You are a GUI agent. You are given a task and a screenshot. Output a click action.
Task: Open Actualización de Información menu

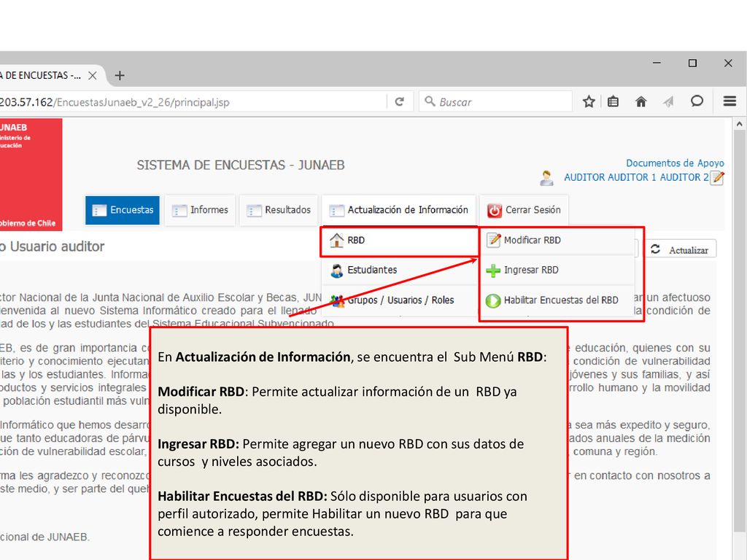(399, 210)
